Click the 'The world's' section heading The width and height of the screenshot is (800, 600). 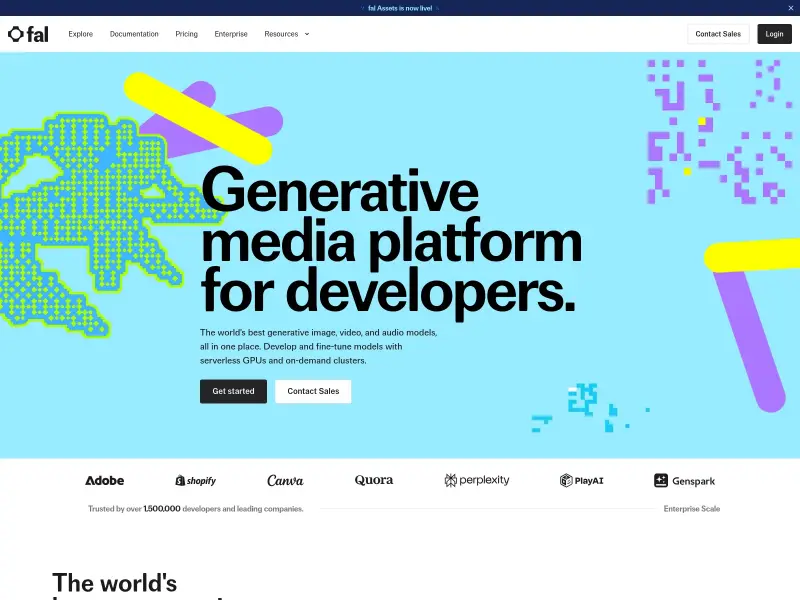pyautogui.click(x=114, y=583)
